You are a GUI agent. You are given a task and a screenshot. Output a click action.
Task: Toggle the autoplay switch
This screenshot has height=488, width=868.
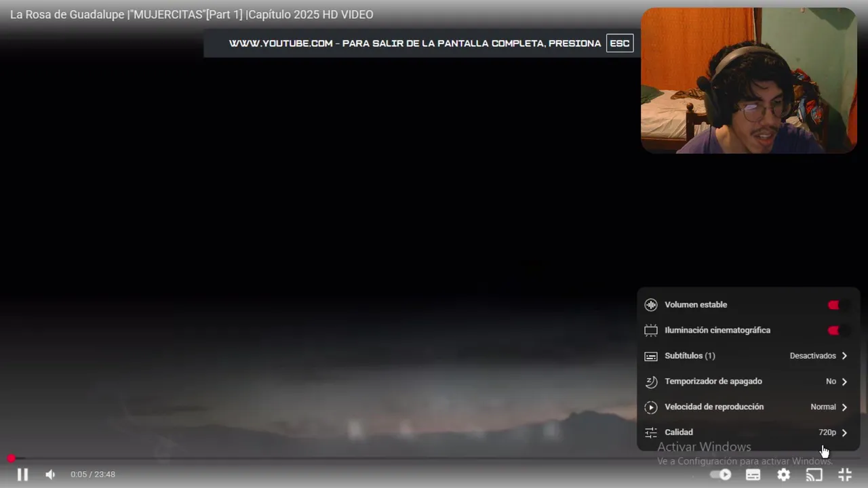(721, 474)
